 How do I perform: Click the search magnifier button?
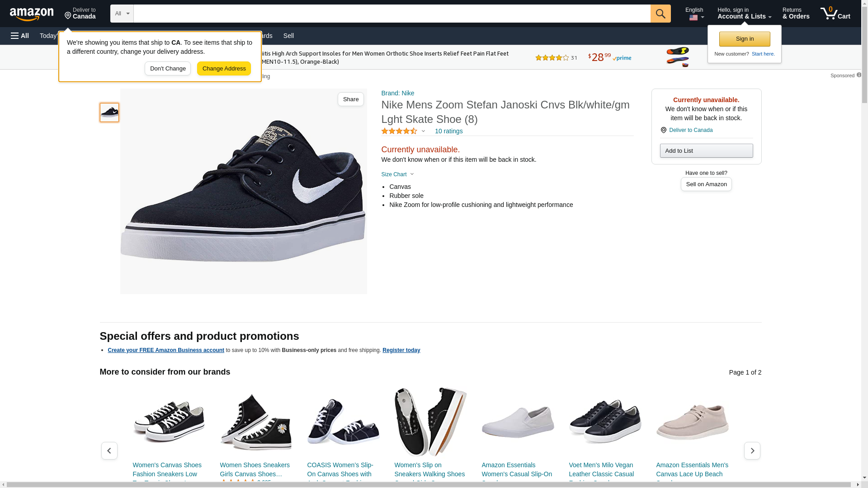click(x=660, y=14)
